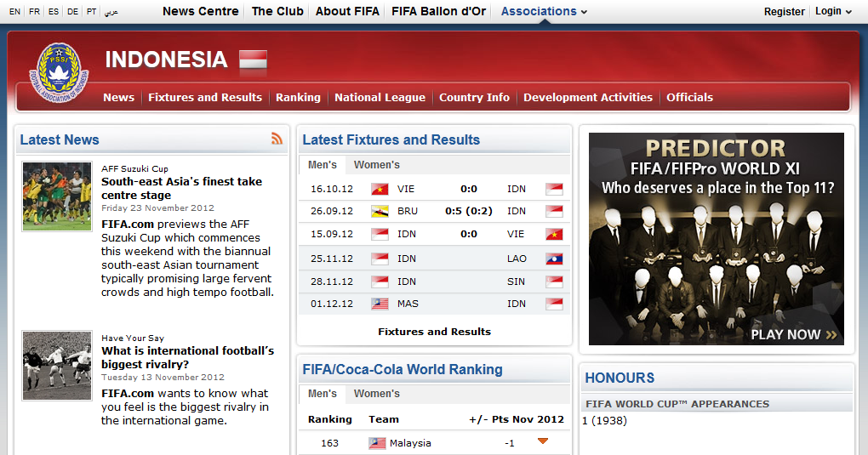The image size is (868, 455).
Task: Click Indonesia flag in the 25.11.12 fixture row
Action: [x=380, y=259]
